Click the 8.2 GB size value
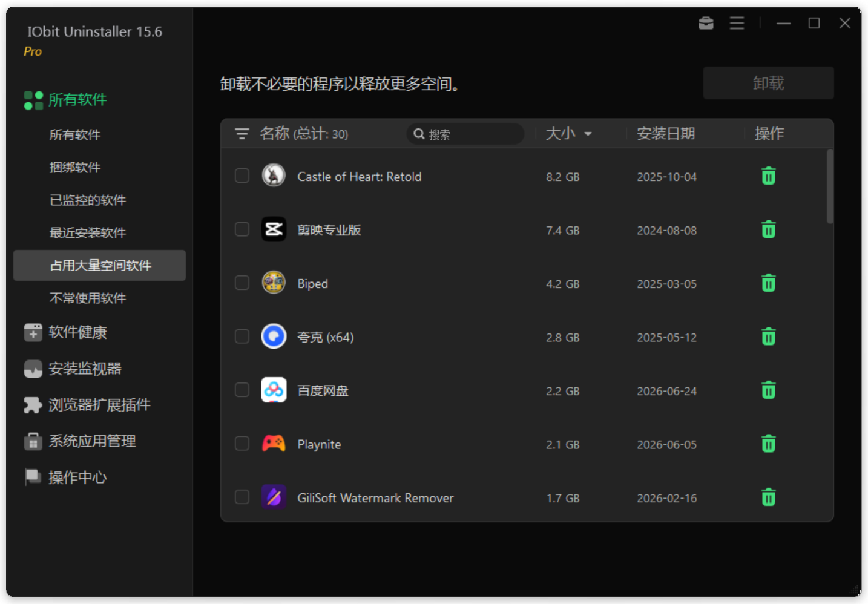The height and width of the screenshot is (604, 868). [x=563, y=177]
